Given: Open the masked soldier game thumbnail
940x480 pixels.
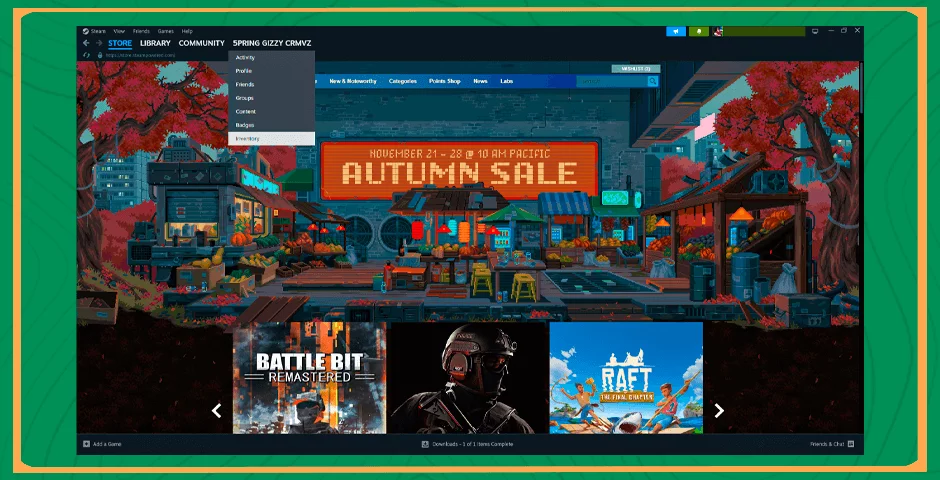Looking at the screenshot, I should tap(467, 378).
